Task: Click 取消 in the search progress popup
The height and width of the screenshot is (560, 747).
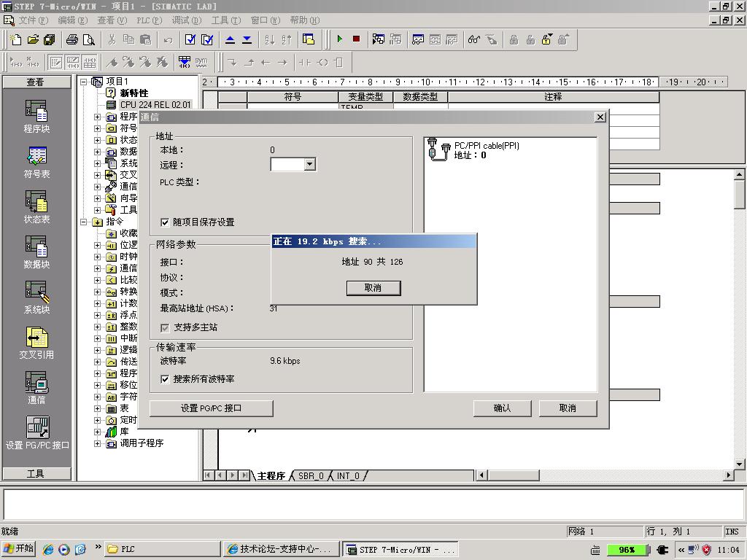Action: coord(373,288)
